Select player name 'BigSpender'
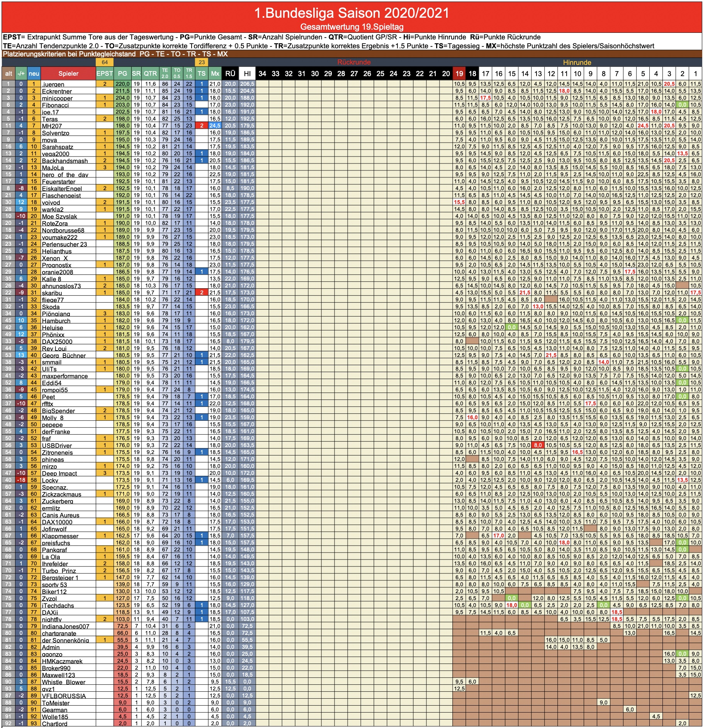 pos(58,411)
